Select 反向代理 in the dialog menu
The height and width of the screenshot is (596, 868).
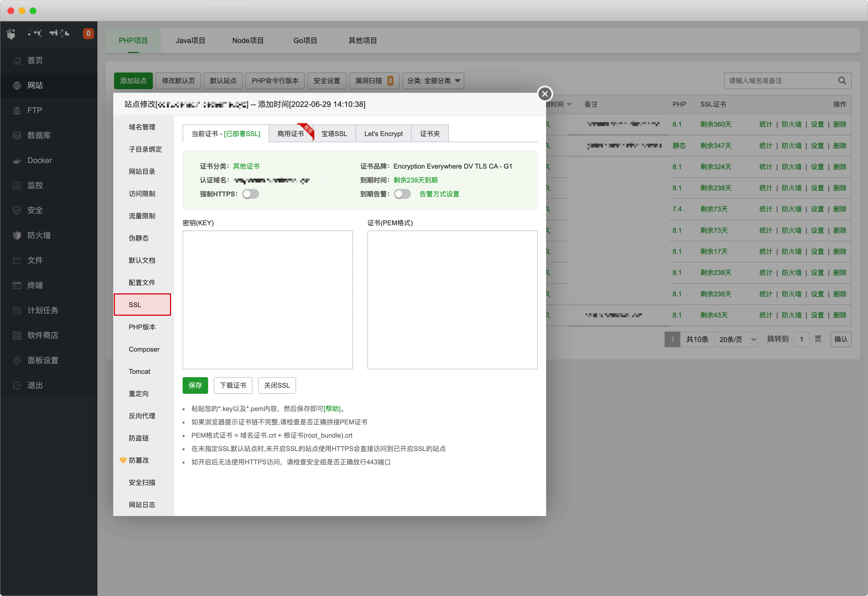(x=142, y=416)
